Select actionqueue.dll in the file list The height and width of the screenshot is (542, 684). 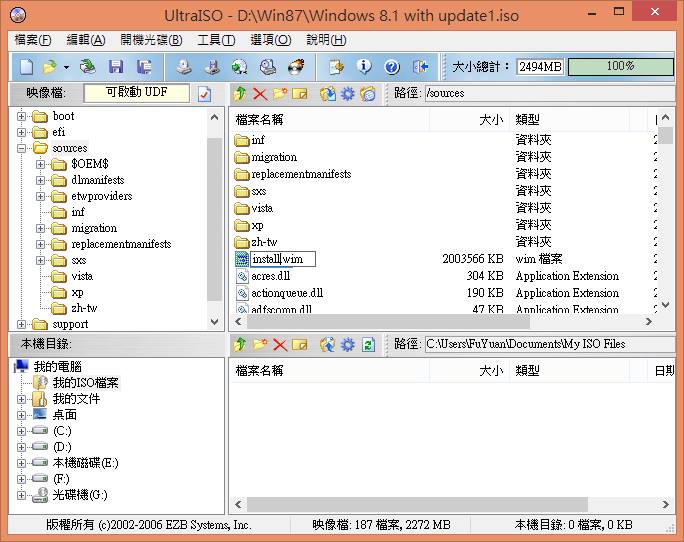coord(287,293)
